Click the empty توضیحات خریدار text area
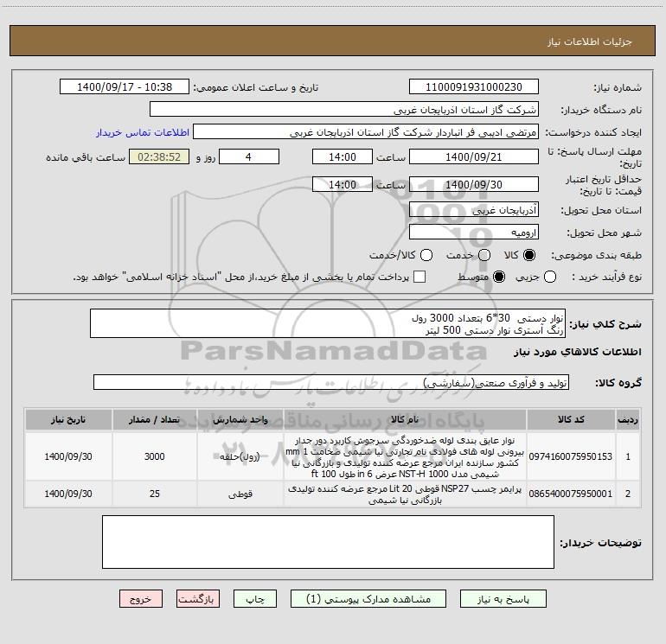This screenshot has height=644, width=666. (328, 542)
